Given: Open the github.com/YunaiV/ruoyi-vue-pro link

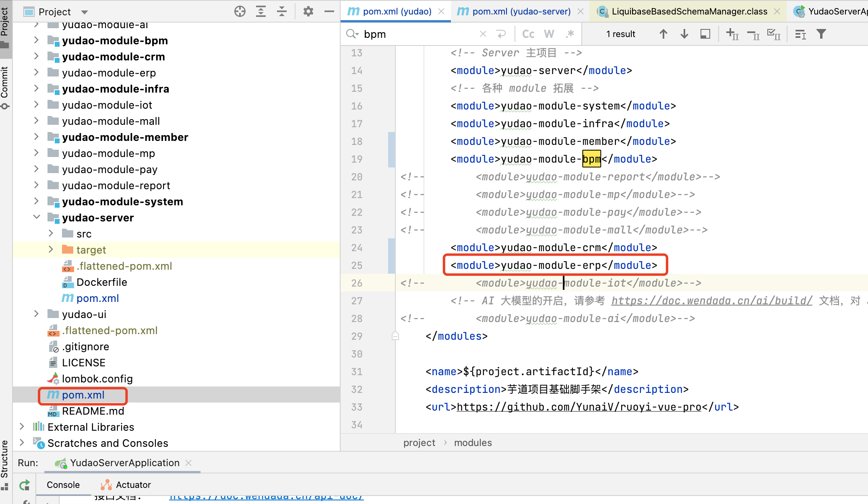Looking at the screenshot, I should coord(579,407).
